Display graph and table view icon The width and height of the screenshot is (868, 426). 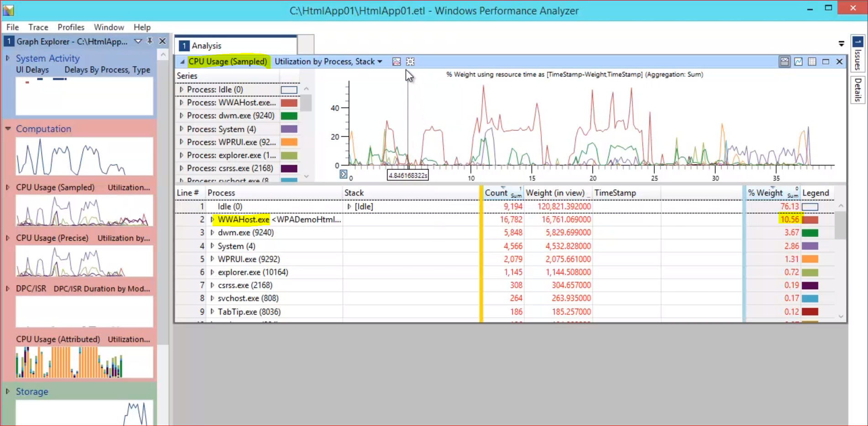click(784, 62)
